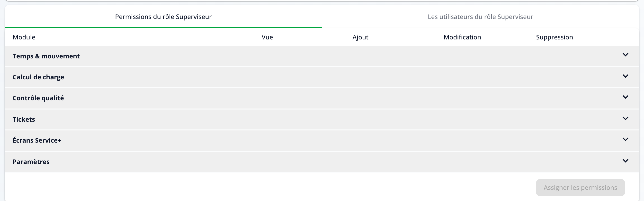Screen dimensions: 644x201
Task: Click the Ajout column header
Action: pyautogui.click(x=360, y=37)
